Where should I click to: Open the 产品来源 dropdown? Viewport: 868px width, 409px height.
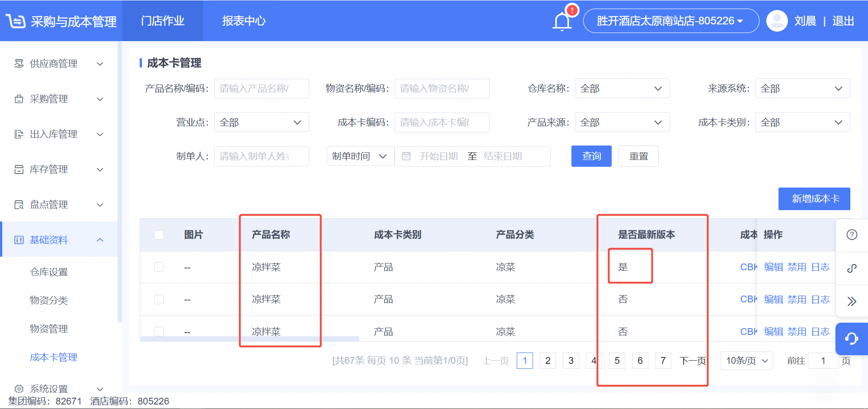point(622,122)
